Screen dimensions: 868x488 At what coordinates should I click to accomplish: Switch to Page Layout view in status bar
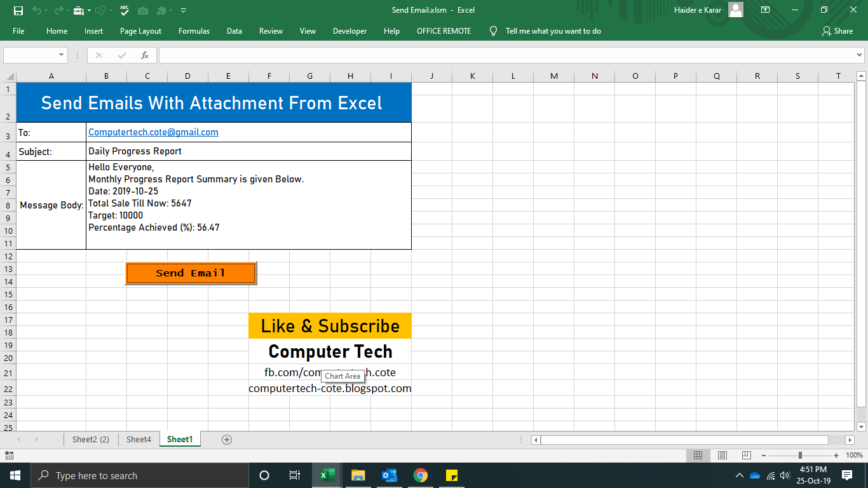coord(722,455)
